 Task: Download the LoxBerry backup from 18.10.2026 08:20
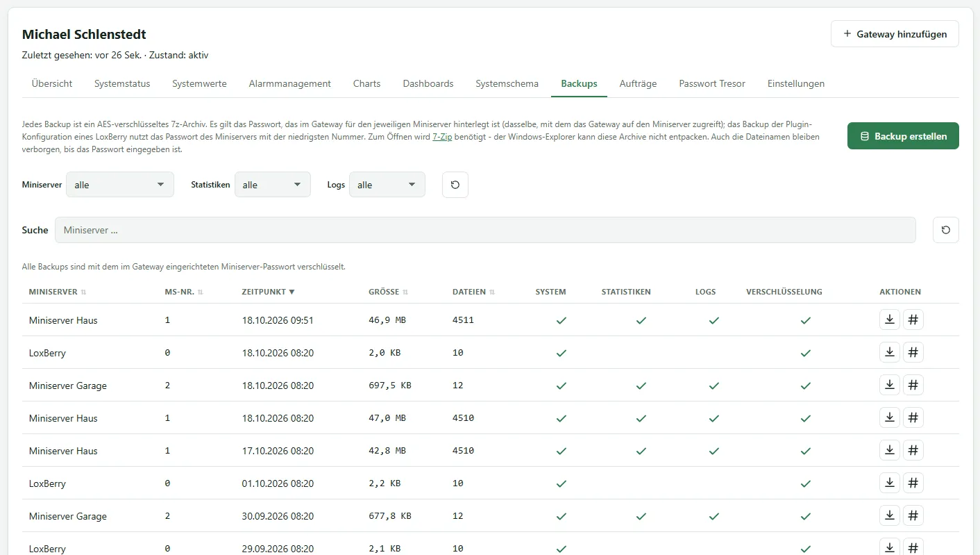[890, 352]
